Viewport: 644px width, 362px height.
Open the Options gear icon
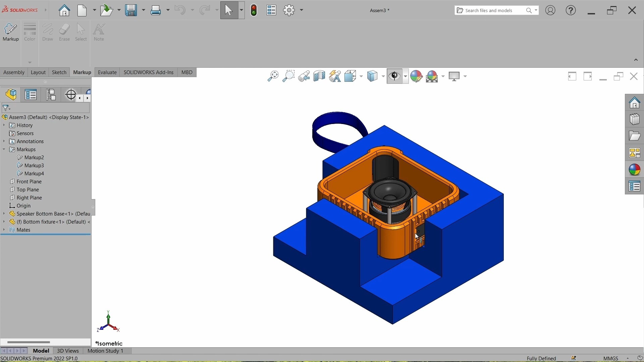pos(289,10)
